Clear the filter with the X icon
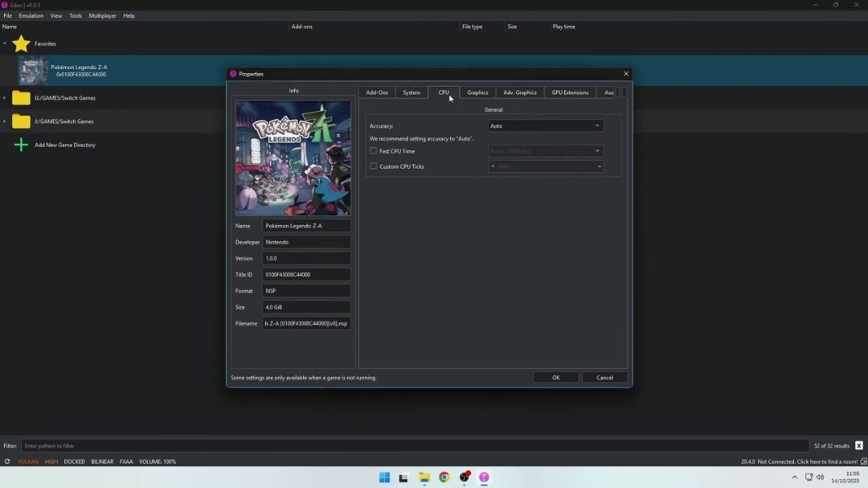868x488 pixels. click(858, 445)
